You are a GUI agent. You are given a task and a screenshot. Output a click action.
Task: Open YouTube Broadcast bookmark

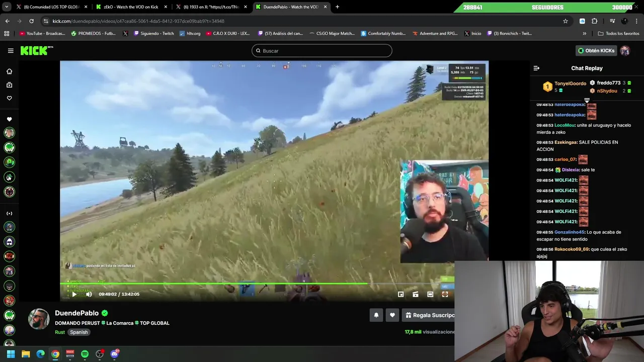42,34
